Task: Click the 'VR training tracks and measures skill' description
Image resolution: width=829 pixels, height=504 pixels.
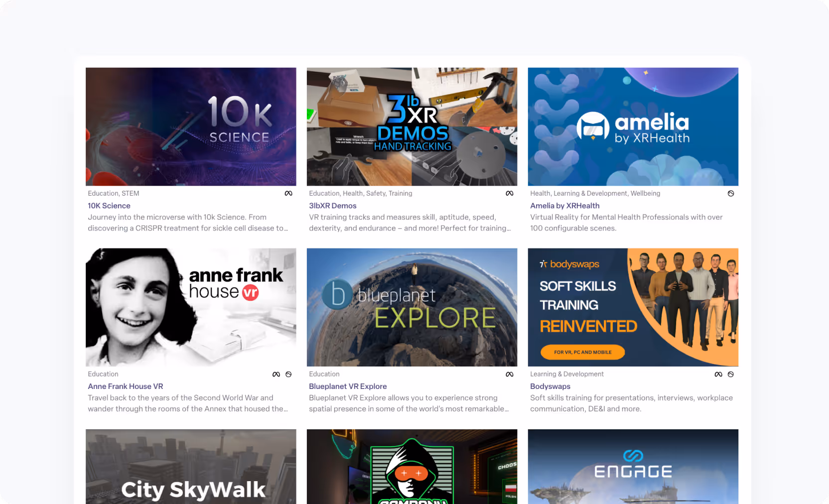Action: pyautogui.click(x=410, y=223)
